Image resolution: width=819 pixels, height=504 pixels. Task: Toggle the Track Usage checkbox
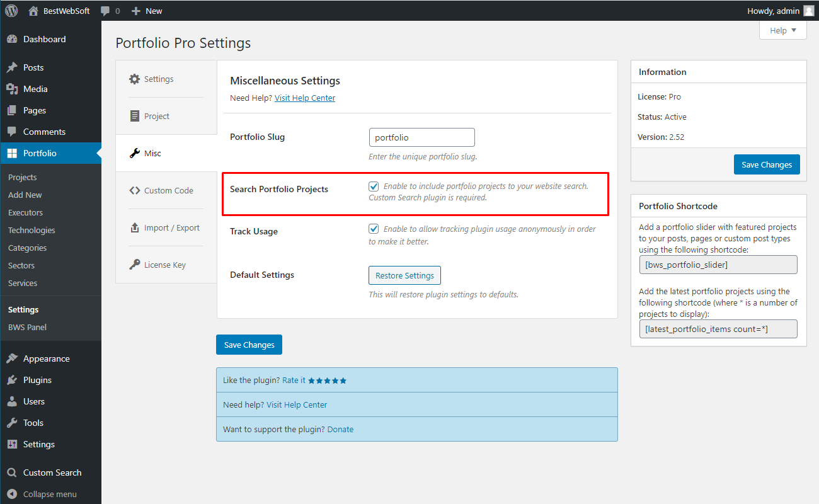point(374,229)
